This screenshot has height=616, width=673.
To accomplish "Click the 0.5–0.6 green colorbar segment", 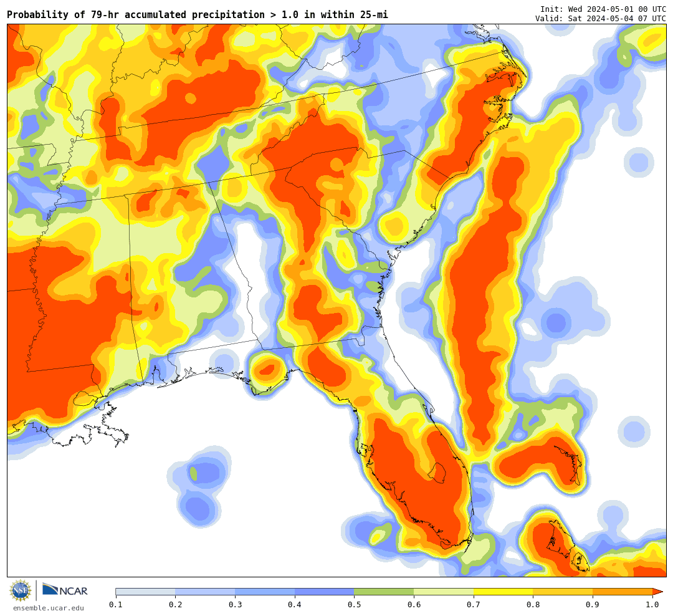I will point(384,592).
